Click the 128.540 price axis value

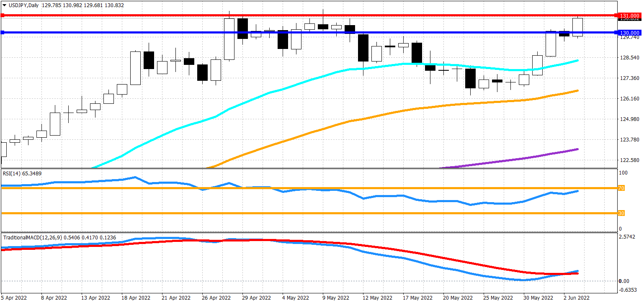point(629,57)
